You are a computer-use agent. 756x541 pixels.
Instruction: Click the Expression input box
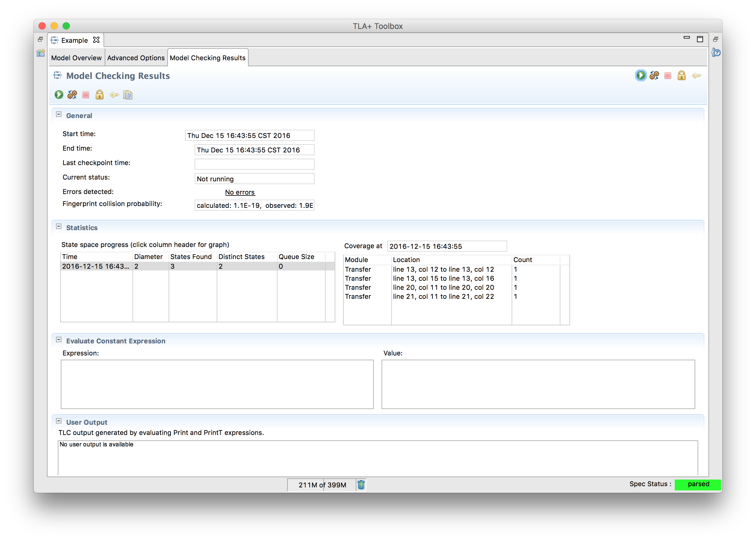tap(217, 384)
